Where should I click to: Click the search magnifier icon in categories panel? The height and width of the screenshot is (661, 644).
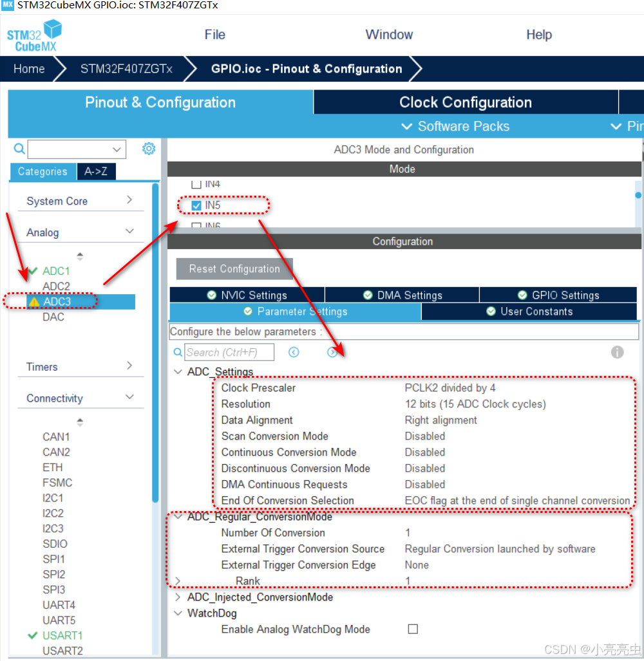pyautogui.click(x=19, y=149)
